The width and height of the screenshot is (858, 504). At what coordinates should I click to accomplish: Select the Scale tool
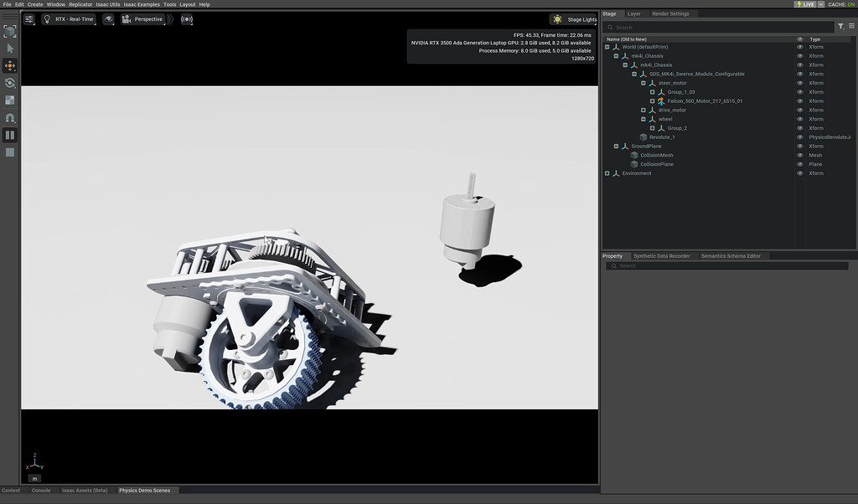[10, 98]
